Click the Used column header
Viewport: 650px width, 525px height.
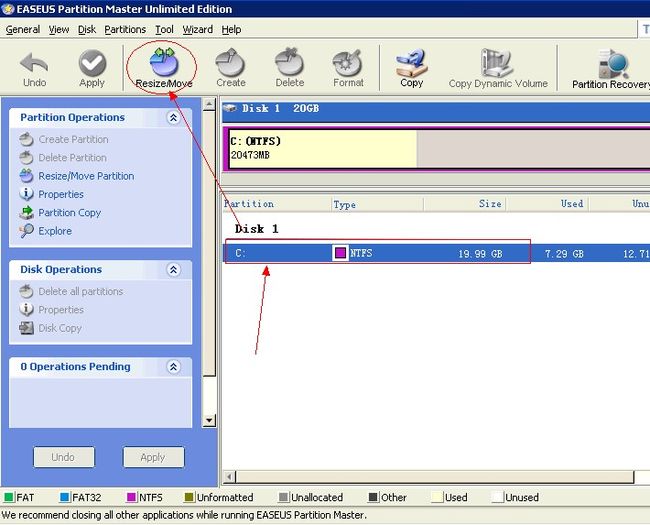point(546,204)
